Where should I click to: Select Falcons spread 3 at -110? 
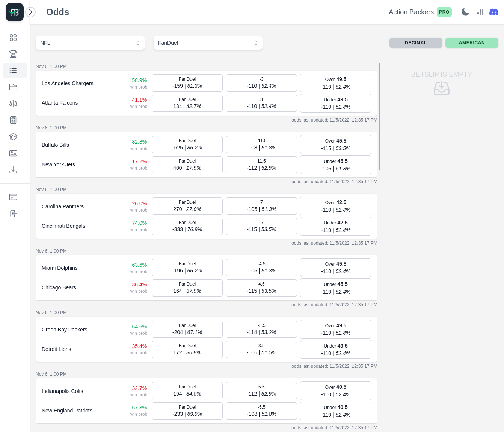pos(261,103)
